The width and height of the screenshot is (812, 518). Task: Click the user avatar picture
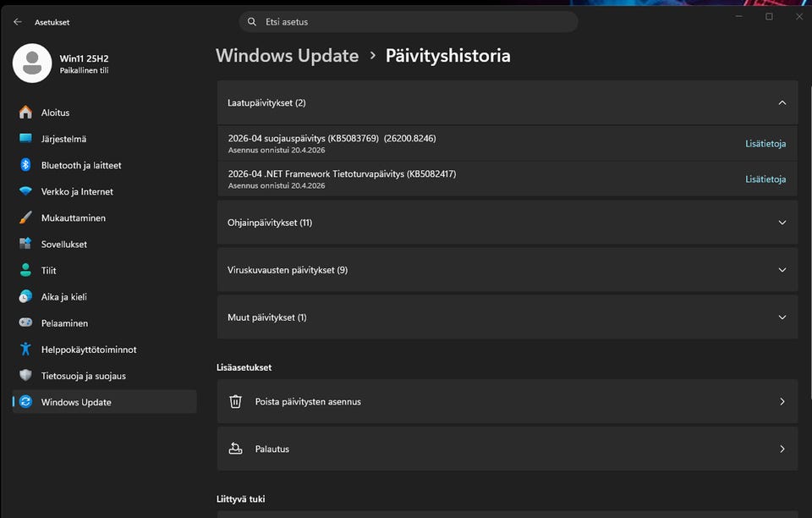point(32,63)
